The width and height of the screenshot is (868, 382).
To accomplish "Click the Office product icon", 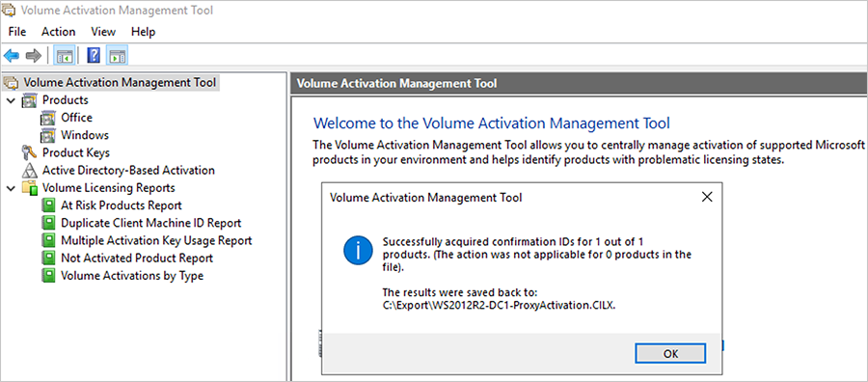I will (48, 118).
